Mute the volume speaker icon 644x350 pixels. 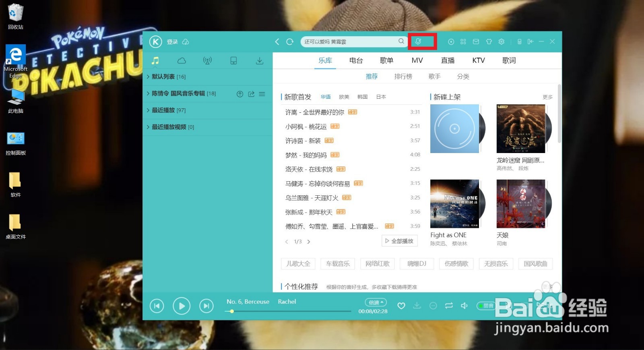(x=464, y=306)
